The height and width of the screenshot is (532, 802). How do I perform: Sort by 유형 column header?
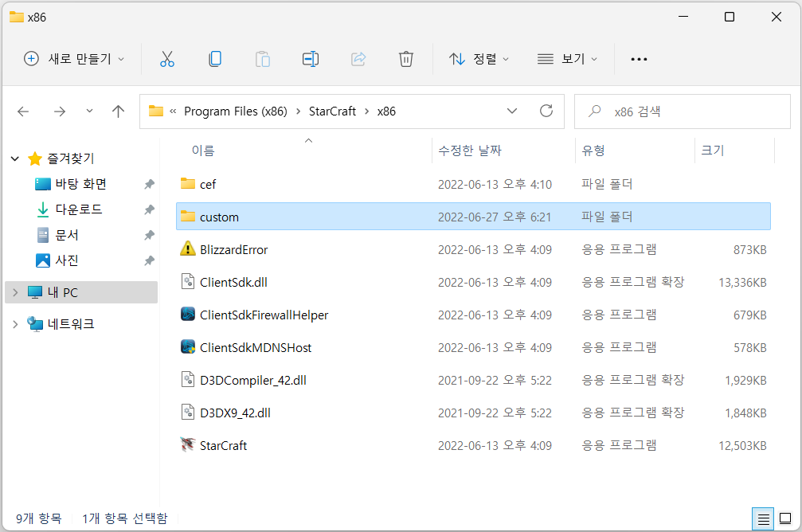pos(593,151)
